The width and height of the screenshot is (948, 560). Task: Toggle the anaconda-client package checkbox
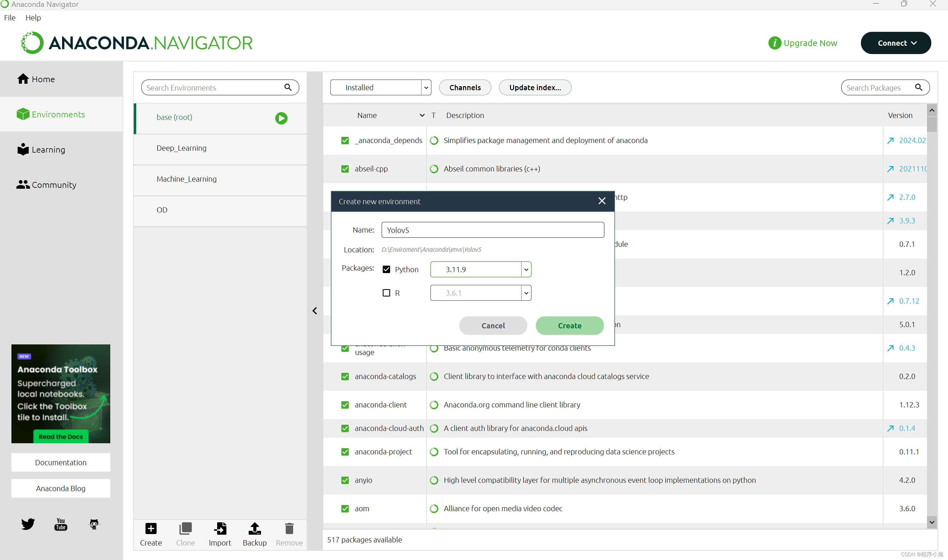point(344,405)
